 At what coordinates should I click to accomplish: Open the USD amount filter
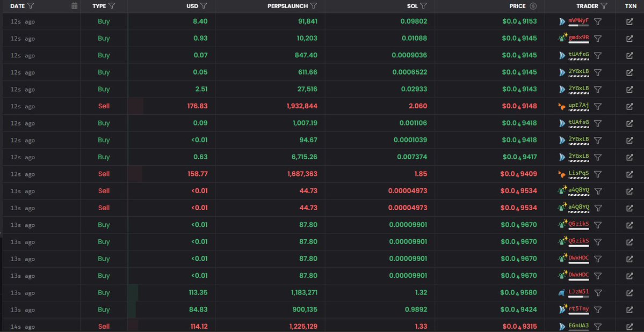point(204,6)
